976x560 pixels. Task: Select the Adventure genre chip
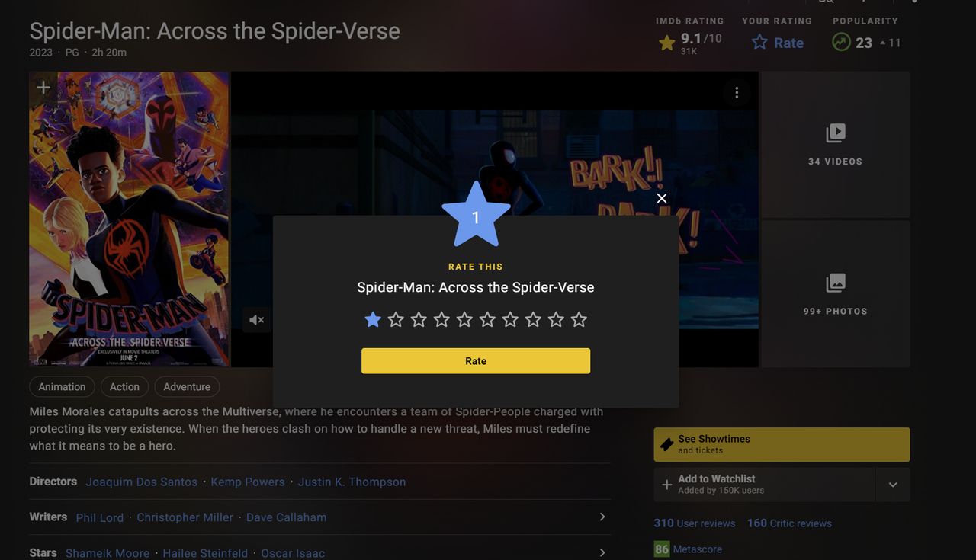point(187,387)
